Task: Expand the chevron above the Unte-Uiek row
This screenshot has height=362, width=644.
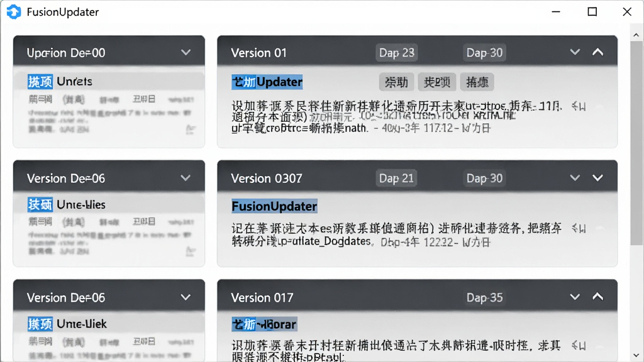Action: tap(186, 297)
